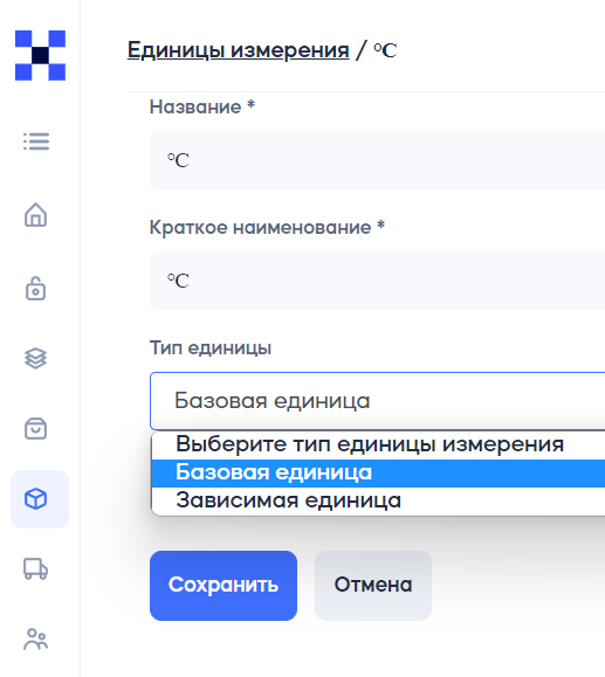Screen dimensions: 605x677
Task: Click the Название input field
Action: [377, 160]
